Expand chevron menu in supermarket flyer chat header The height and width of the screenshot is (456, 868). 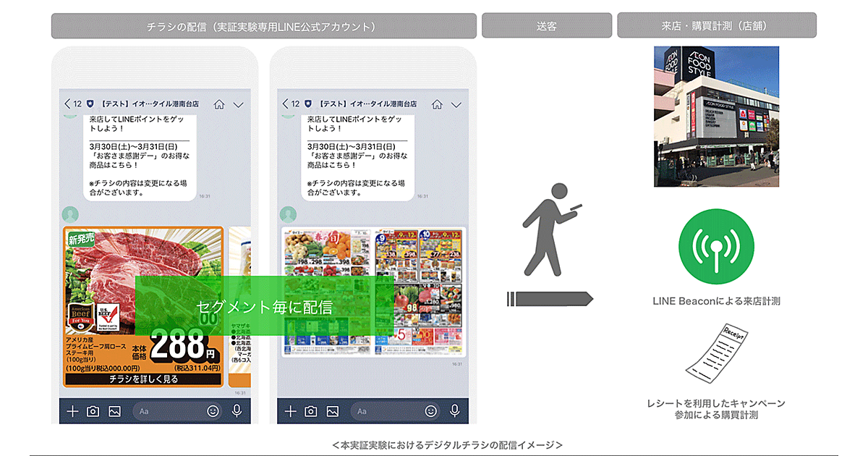click(x=456, y=104)
